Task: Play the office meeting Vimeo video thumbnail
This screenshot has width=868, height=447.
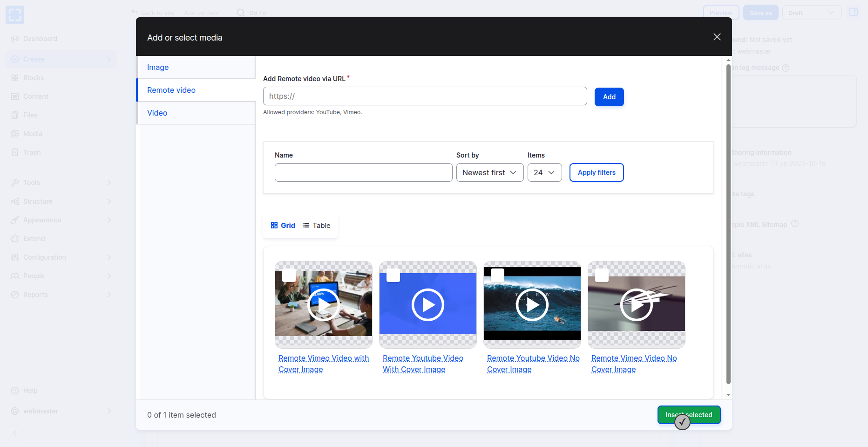Action: [x=324, y=305]
